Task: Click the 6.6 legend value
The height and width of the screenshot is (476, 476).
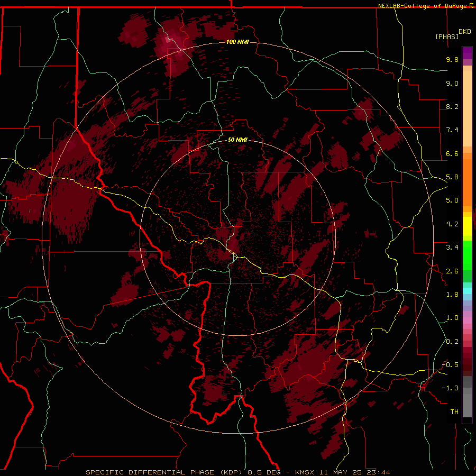Action: coord(452,153)
